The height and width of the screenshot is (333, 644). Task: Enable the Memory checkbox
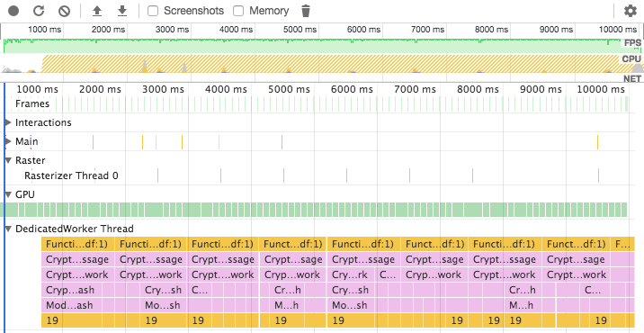point(238,11)
